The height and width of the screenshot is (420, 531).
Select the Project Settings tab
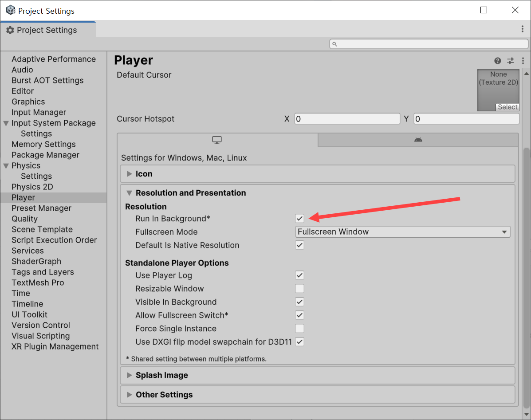tap(48, 30)
